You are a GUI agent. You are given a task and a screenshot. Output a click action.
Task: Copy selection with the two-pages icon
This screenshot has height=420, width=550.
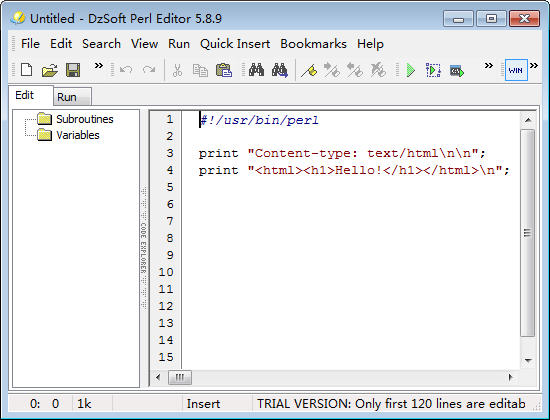[x=200, y=70]
